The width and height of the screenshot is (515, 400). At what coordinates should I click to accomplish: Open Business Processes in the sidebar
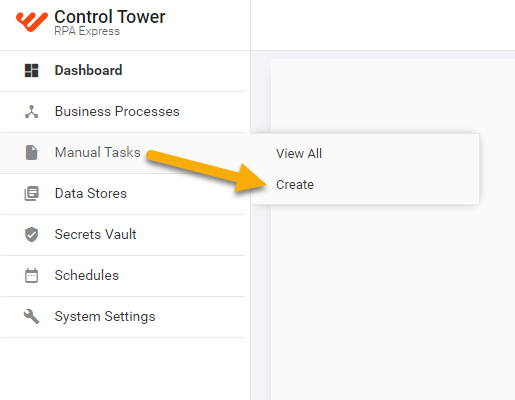123,112
